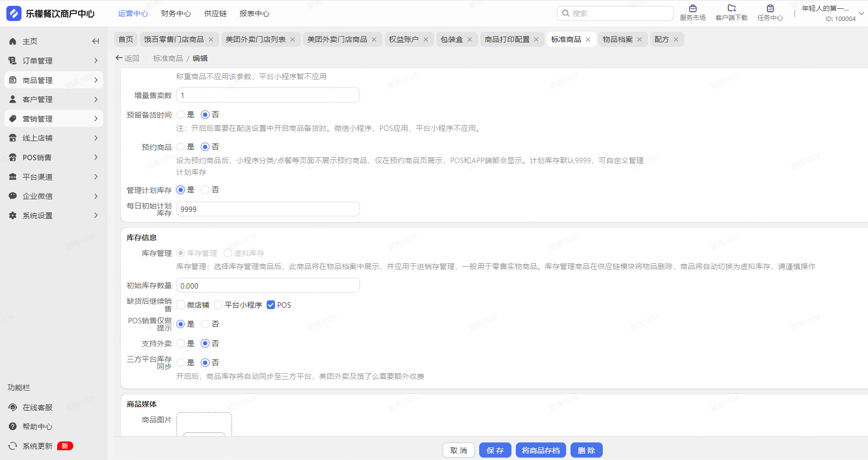
Task: Expand the 商品管理 chevron
Action: 96,80
